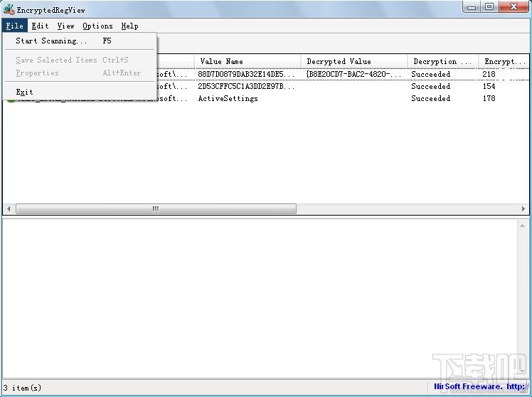The width and height of the screenshot is (532, 397).
Task: Maximize the EncryptedRegView window
Action: click(x=489, y=6)
